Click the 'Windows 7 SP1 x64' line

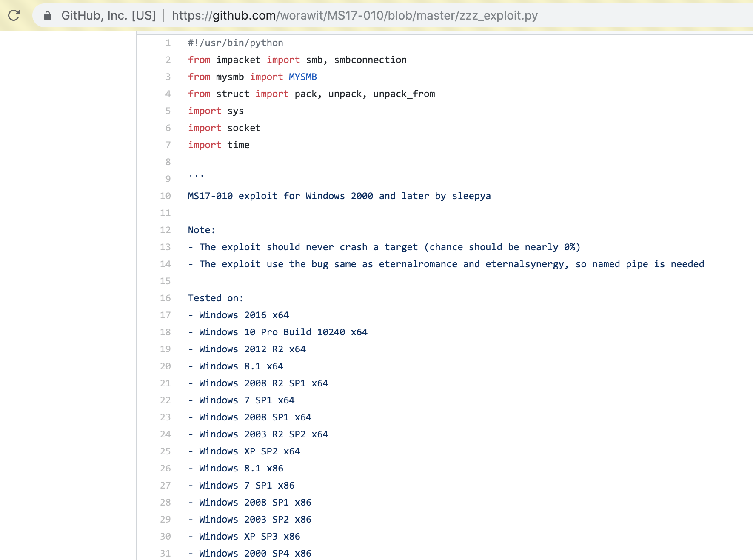241,400
